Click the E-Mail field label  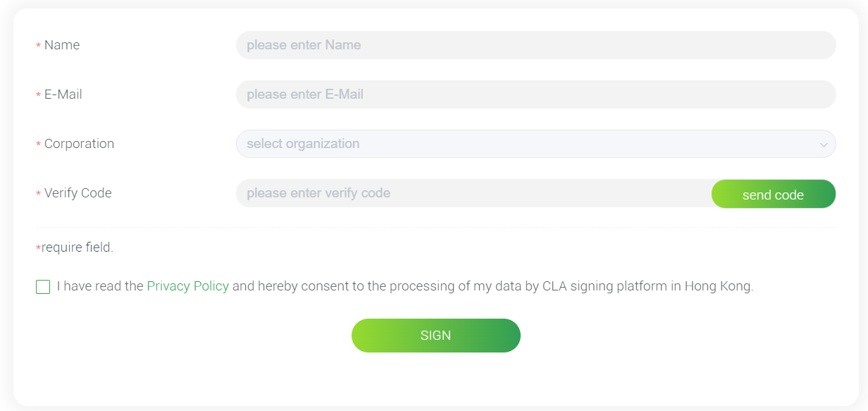pyautogui.click(x=63, y=94)
